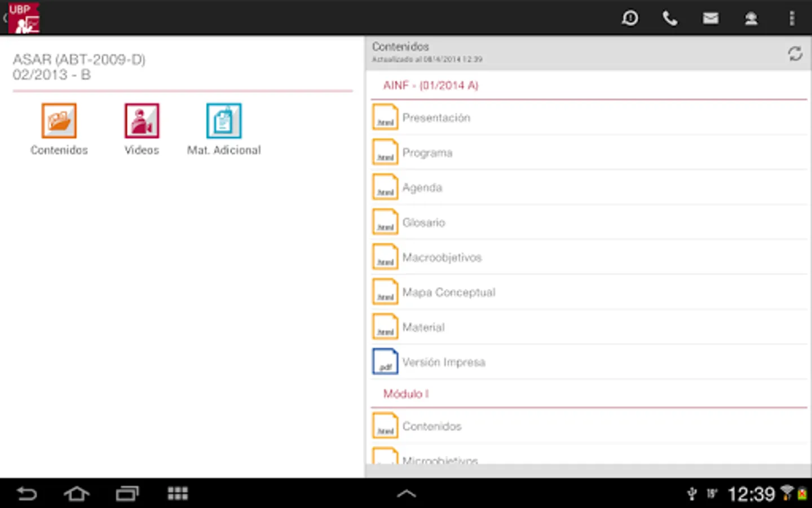This screenshot has width=812, height=508.
Task: Click the html icon beside Mapa Conceptual
Action: [386, 292]
